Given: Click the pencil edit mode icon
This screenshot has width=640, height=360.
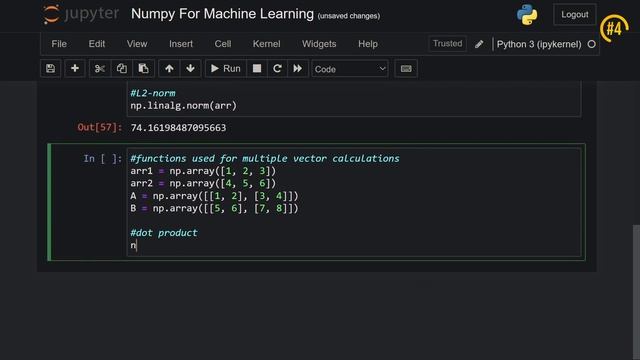Looking at the screenshot, I should pos(479,44).
